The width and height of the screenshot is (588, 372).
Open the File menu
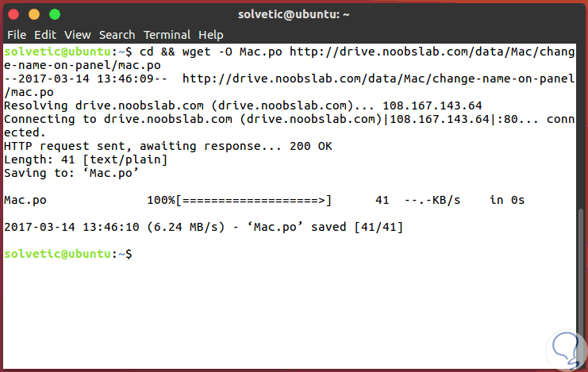tap(17, 35)
